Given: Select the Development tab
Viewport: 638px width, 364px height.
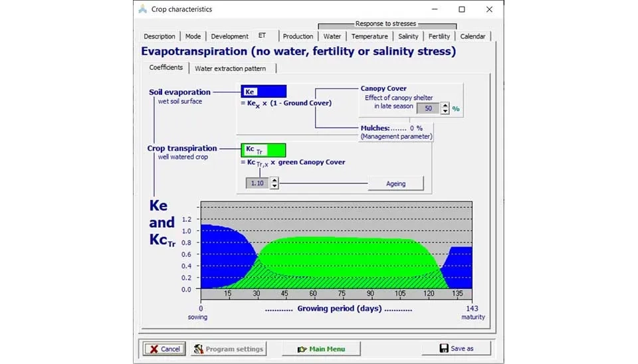Looking at the screenshot, I should pyautogui.click(x=229, y=37).
